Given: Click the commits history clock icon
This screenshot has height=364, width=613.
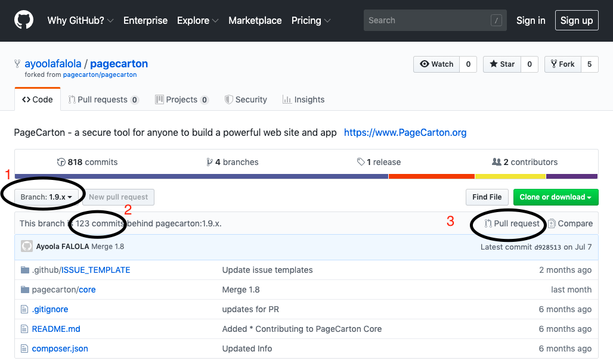Looking at the screenshot, I should click(x=61, y=162).
